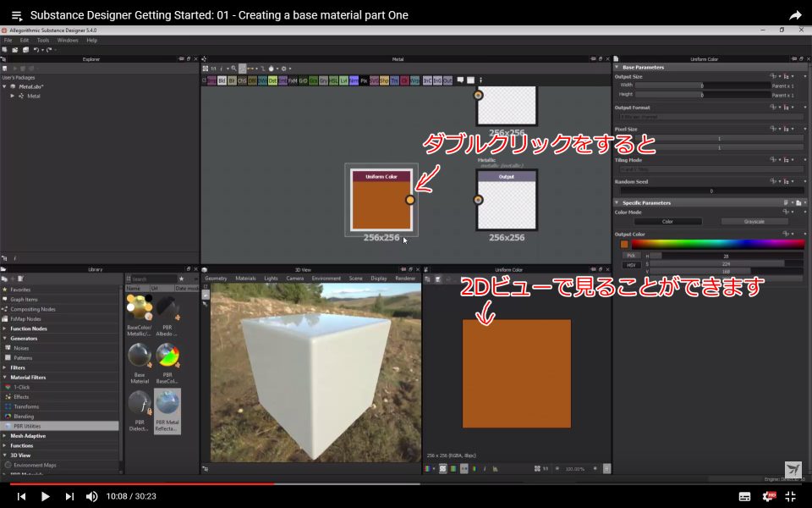Add an FX-Map (FxM) node
The height and width of the screenshot is (508, 812).
pos(293,80)
